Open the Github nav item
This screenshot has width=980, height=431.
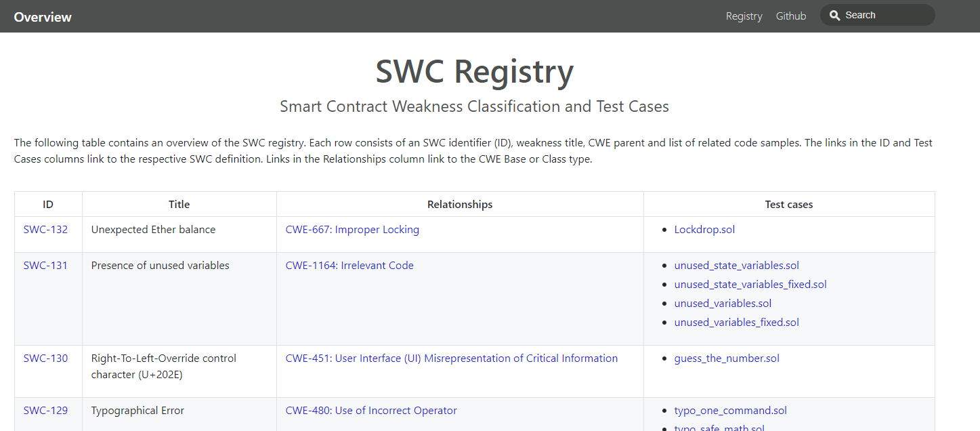tap(791, 16)
